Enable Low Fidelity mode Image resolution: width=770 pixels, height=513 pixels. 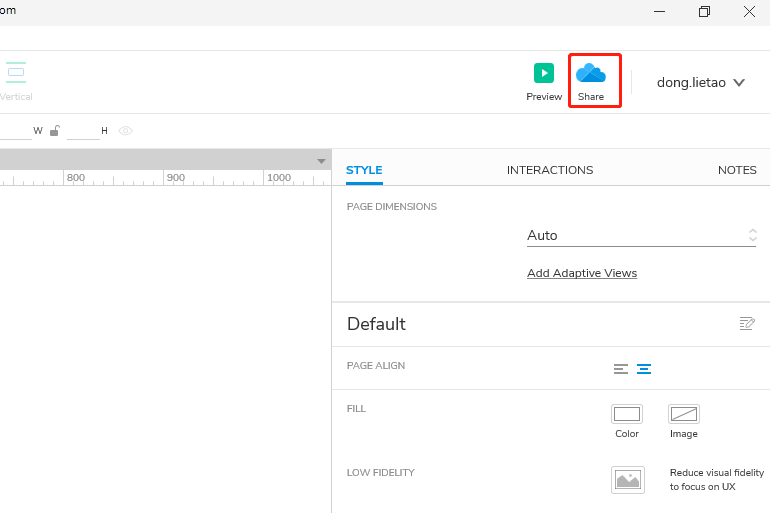point(628,479)
